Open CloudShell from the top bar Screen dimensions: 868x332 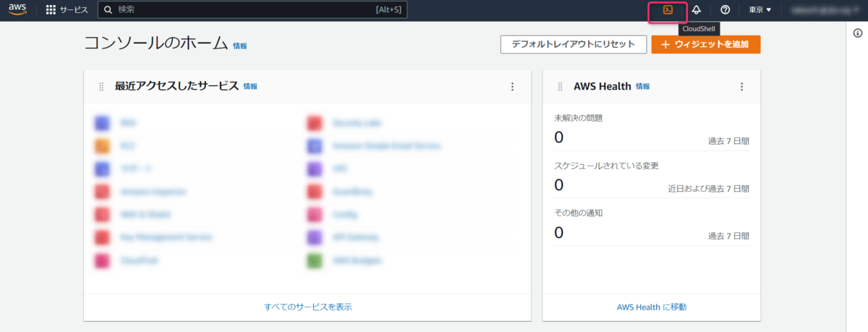click(x=668, y=10)
